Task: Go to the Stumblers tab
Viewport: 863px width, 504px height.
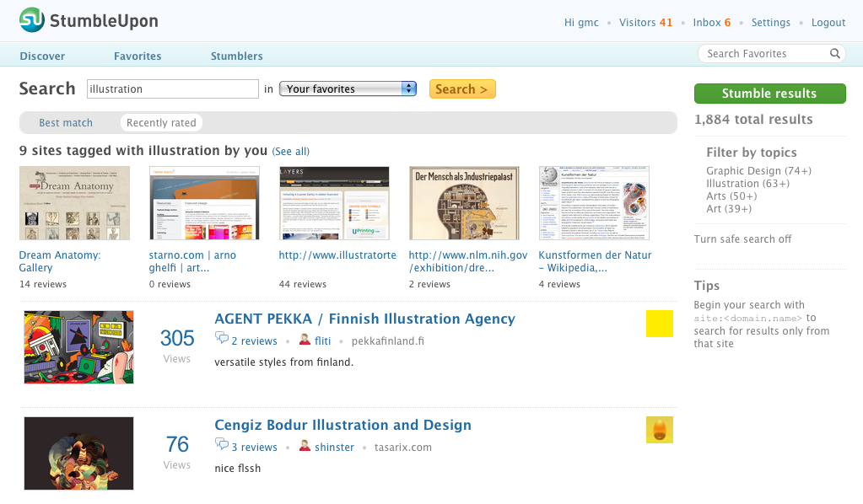Action: pos(236,56)
